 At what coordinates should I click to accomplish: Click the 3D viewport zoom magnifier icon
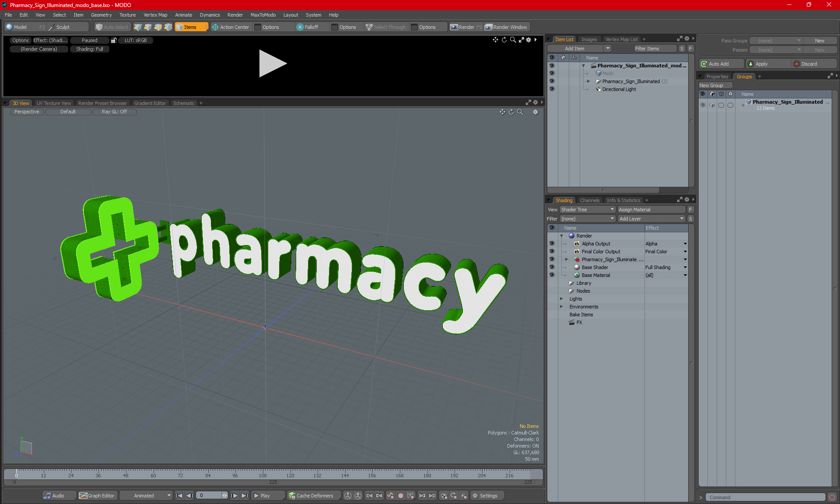(x=520, y=112)
